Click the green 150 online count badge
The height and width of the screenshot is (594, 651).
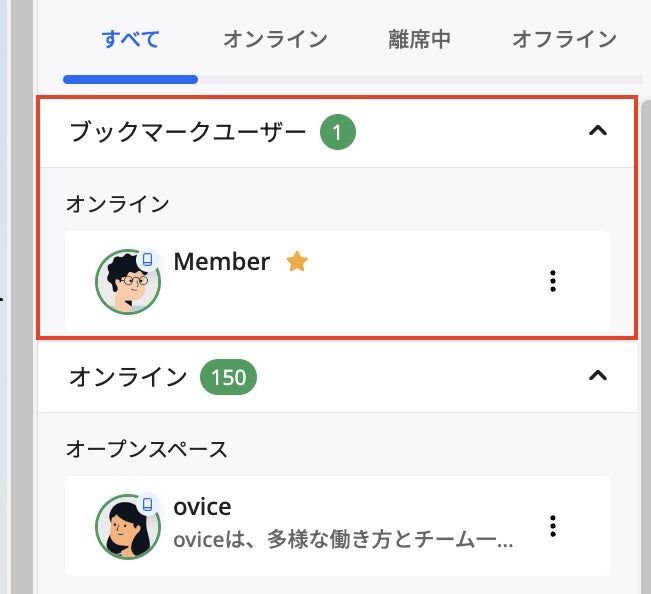point(229,377)
